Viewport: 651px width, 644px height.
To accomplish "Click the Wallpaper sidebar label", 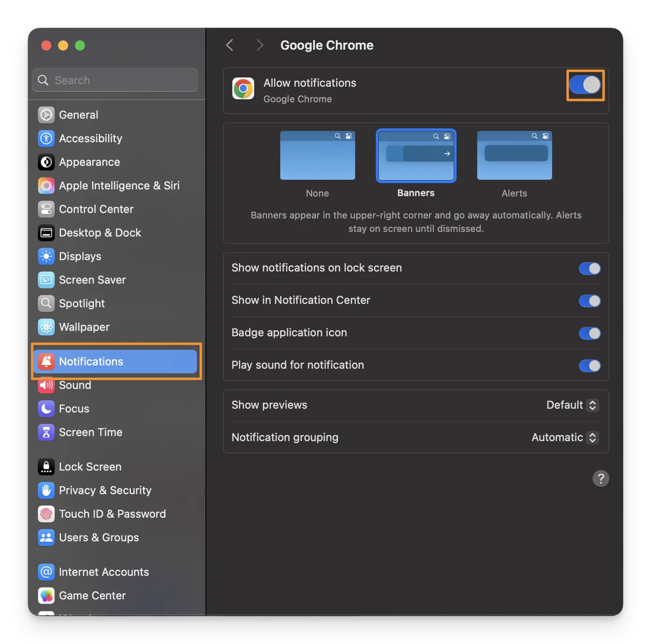I will point(84,327).
